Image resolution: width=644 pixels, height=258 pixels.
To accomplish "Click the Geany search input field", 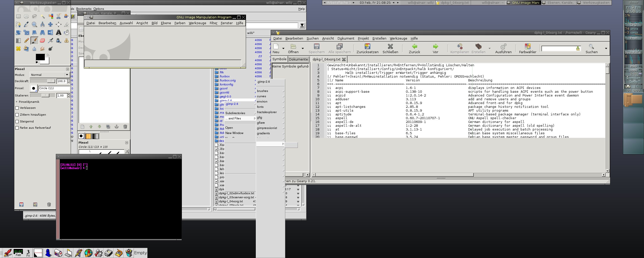I will (x=561, y=48).
